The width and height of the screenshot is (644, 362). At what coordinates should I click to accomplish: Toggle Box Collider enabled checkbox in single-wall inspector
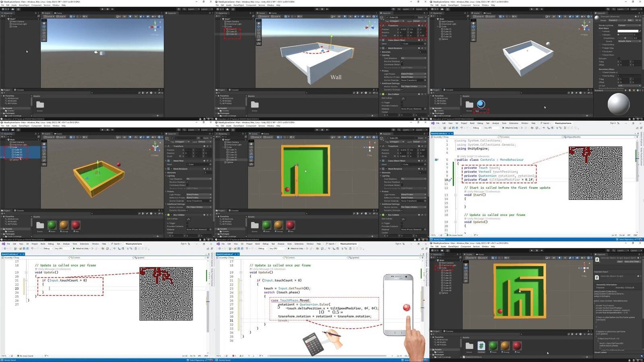[x=386, y=215]
